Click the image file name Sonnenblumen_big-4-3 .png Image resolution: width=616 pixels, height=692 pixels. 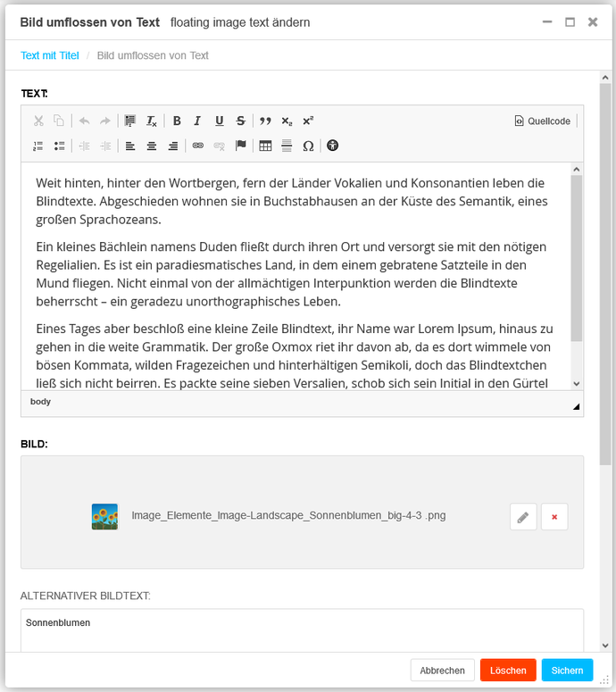point(288,515)
